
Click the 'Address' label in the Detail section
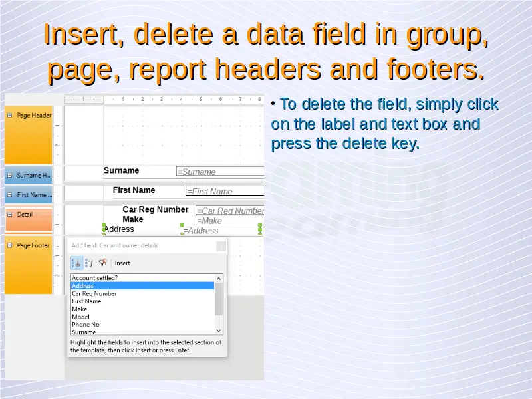click(119, 229)
